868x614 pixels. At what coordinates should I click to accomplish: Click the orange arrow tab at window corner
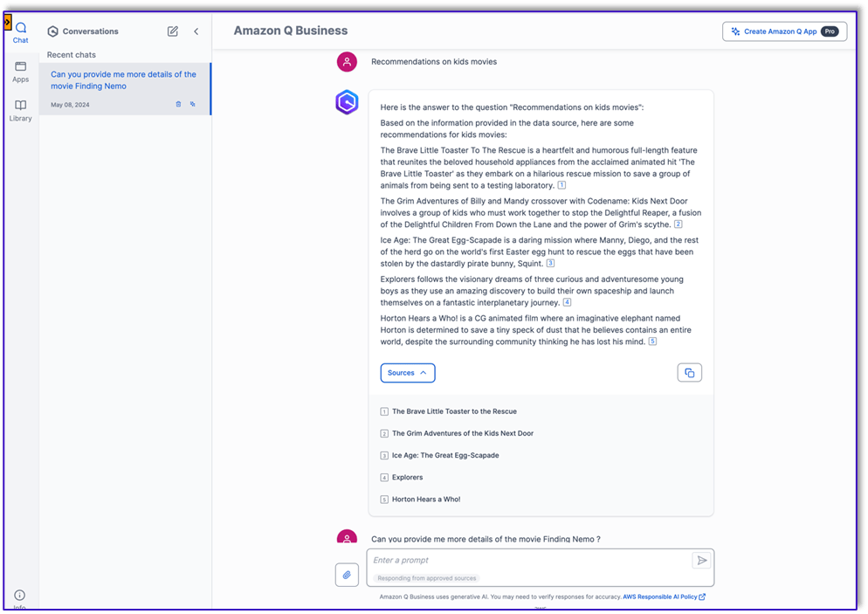7,22
